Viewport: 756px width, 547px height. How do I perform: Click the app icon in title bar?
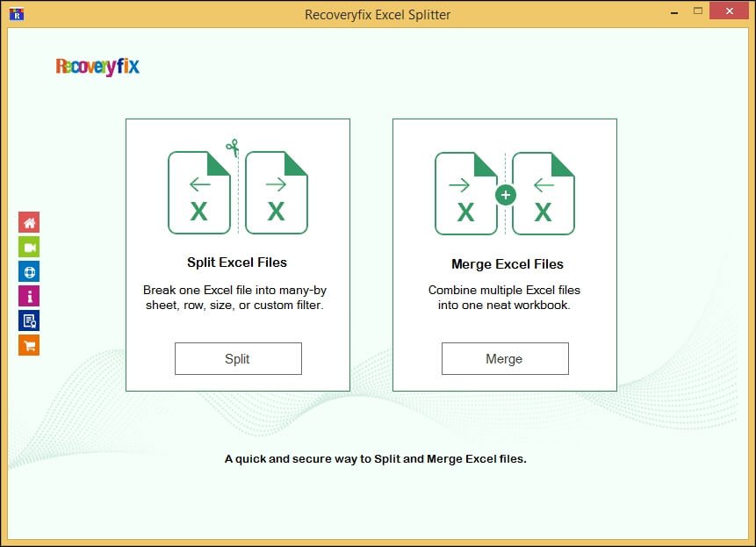(x=17, y=14)
